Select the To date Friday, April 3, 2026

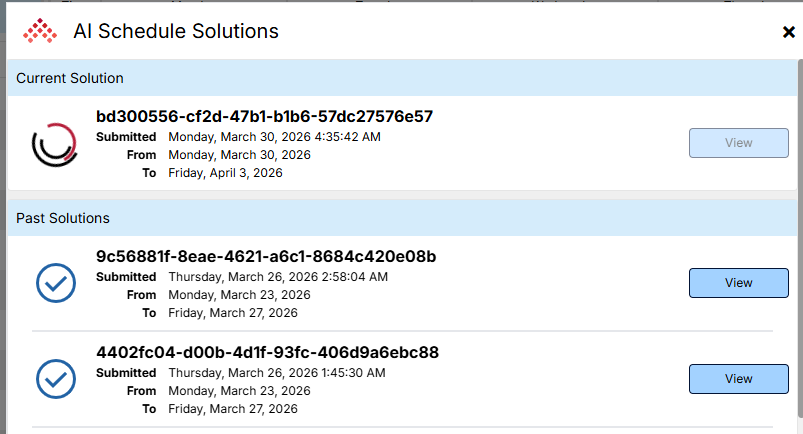pyautogui.click(x=225, y=173)
